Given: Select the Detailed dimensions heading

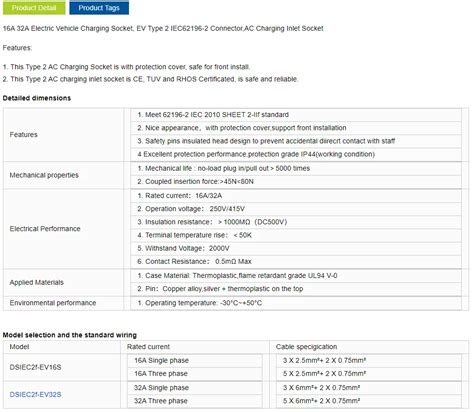Looking at the screenshot, I should 37,98.
